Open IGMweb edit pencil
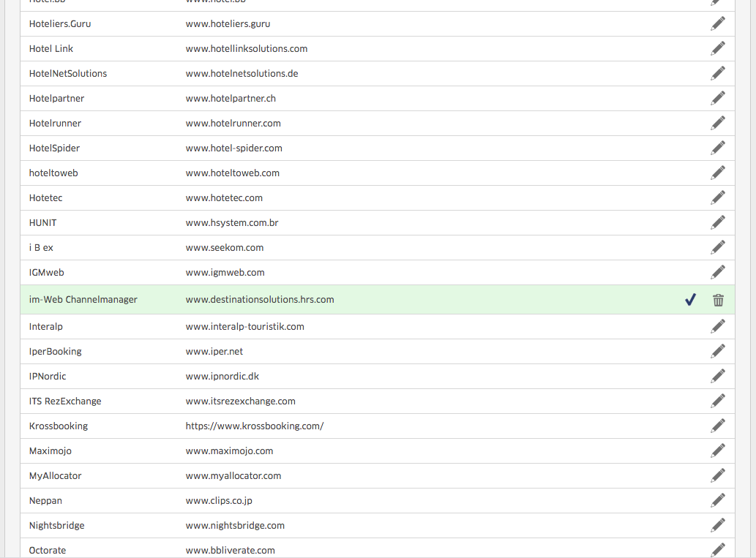This screenshot has width=756, height=558. (x=717, y=272)
